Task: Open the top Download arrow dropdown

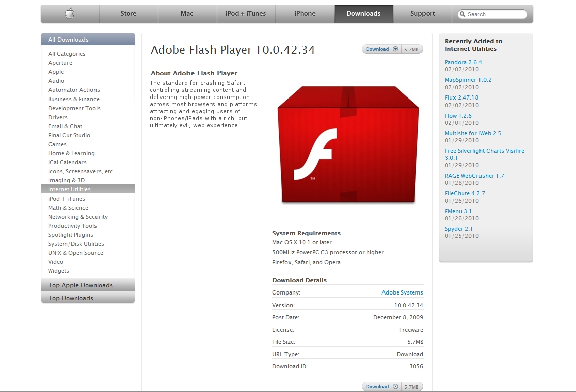Action: click(395, 49)
